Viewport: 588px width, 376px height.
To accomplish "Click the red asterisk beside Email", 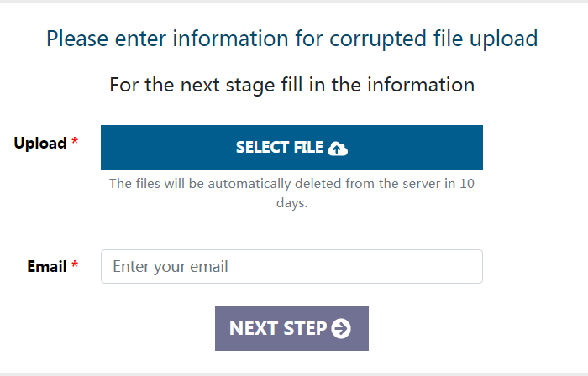I will 75,266.
